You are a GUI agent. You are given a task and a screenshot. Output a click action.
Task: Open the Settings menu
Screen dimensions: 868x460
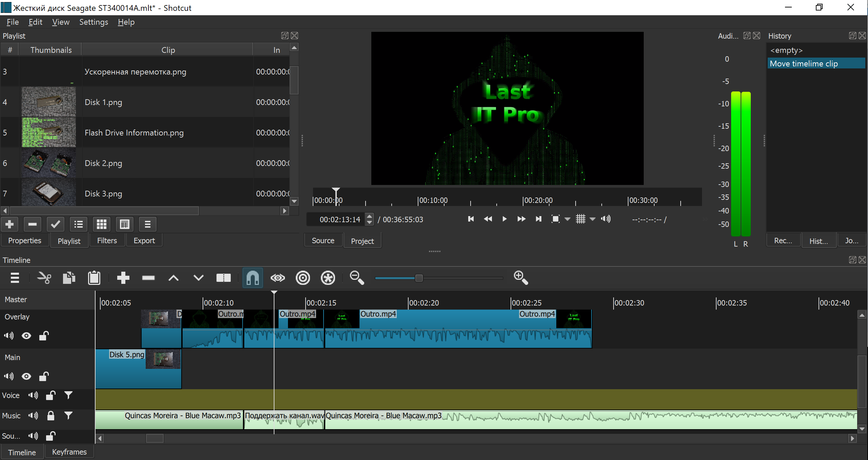click(x=94, y=22)
